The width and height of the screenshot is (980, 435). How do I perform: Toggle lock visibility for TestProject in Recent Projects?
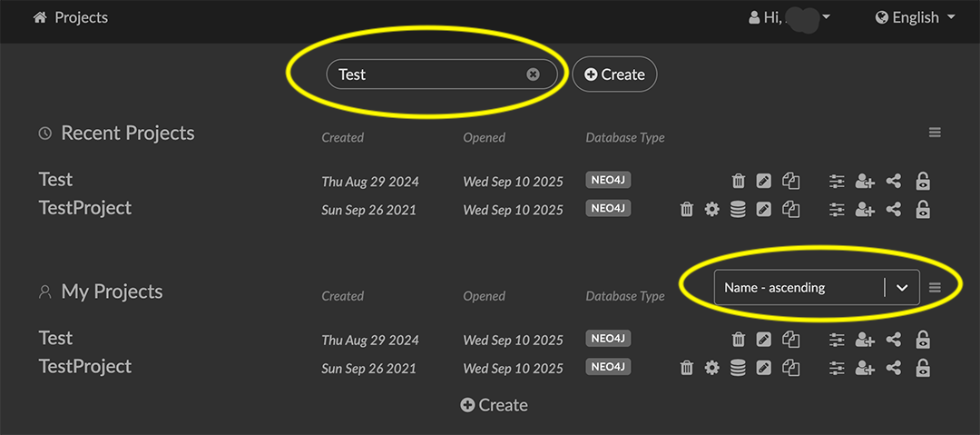(x=923, y=210)
